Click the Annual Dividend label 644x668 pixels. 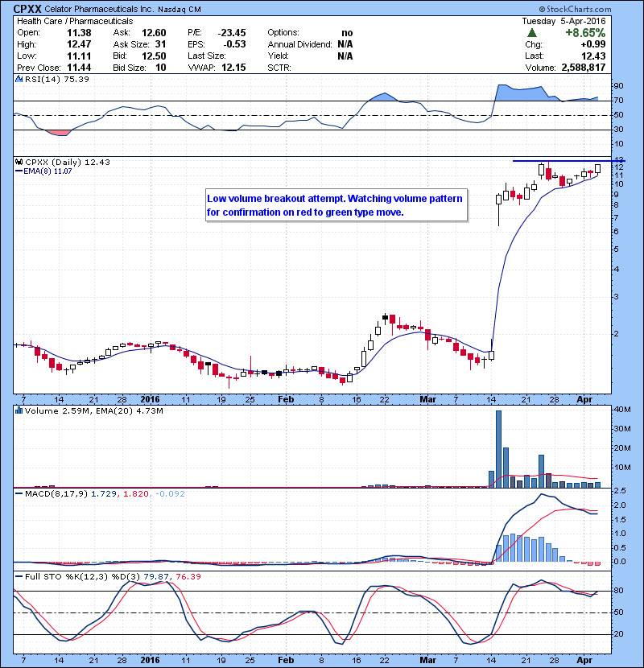tap(299, 44)
